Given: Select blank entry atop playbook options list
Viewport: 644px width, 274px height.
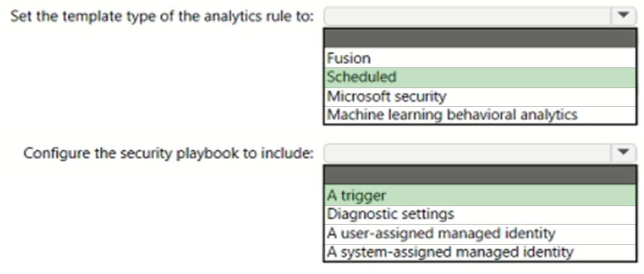Looking at the screenshot, I should point(480,175).
